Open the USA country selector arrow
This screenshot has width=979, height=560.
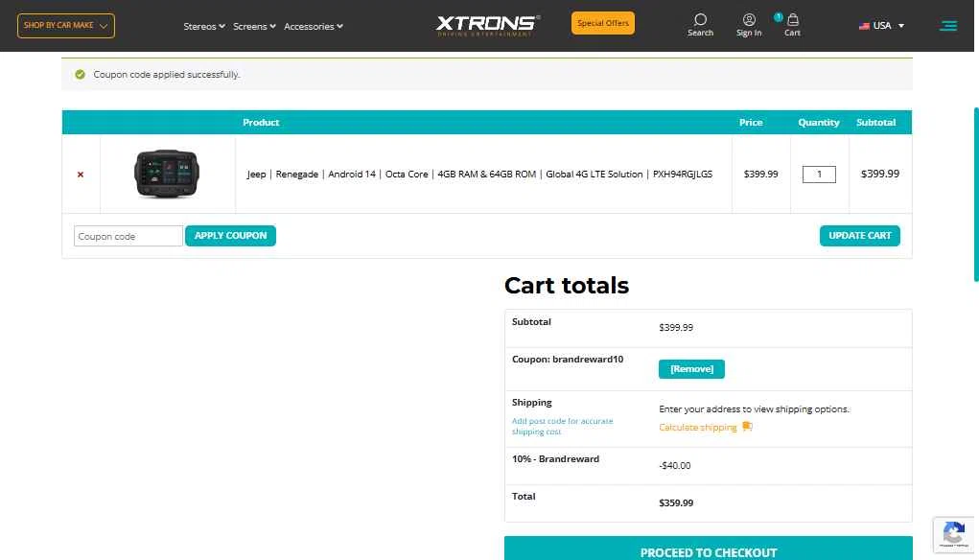[901, 26]
